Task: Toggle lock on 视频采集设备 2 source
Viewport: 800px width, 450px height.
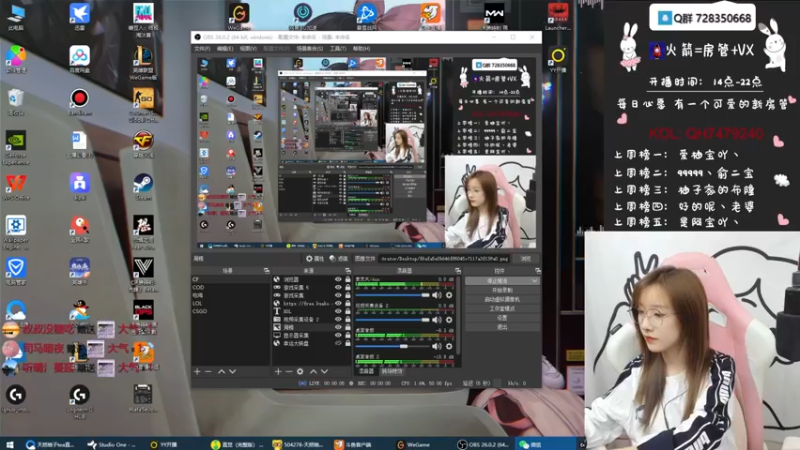Action: 348,319
